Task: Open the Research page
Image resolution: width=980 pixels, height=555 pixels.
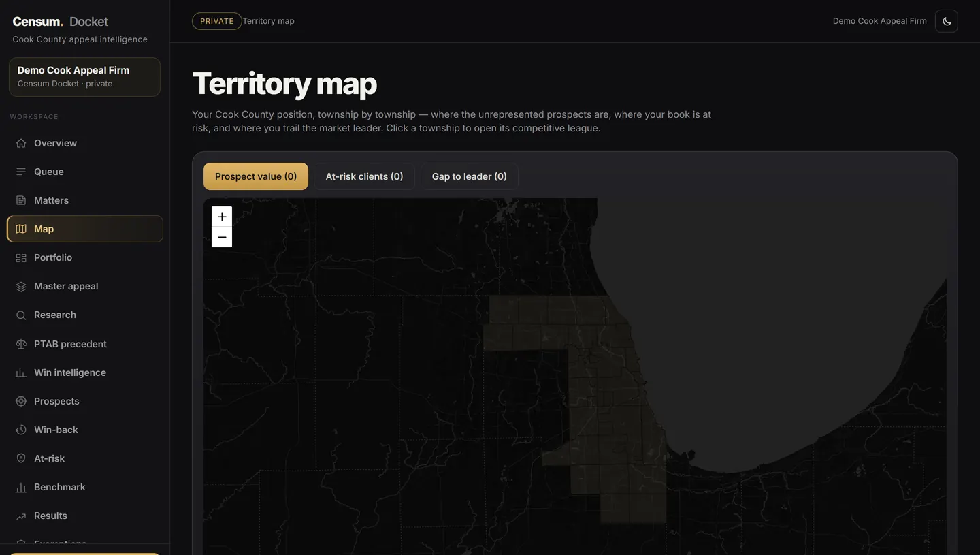Action: 85,315
